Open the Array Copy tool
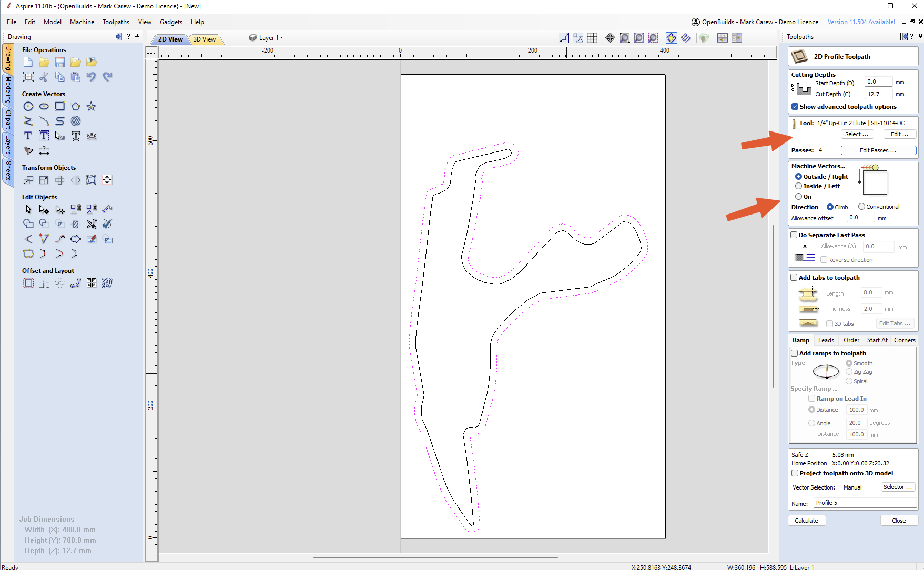Image resolution: width=924 pixels, height=570 pixels. (44, 283)
